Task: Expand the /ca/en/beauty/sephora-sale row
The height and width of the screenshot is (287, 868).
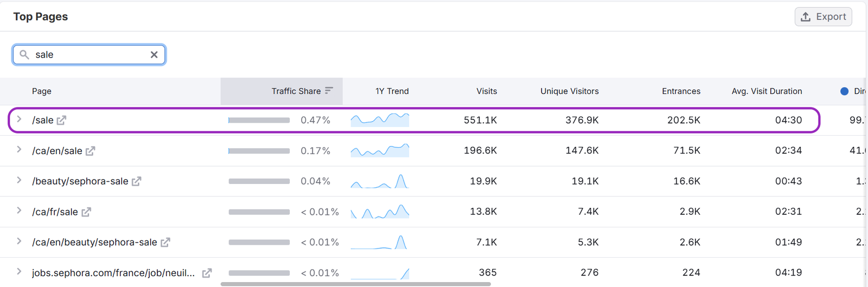Action: [19, 241]
